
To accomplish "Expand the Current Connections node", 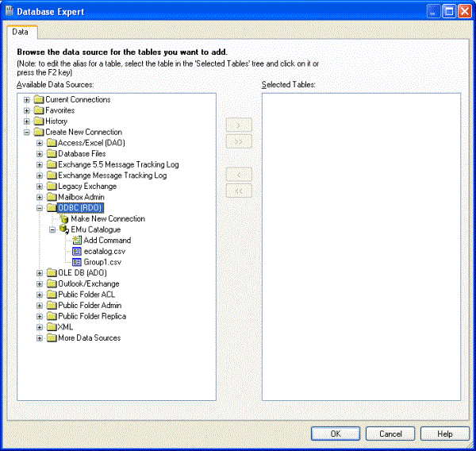I will click(27, 100).
